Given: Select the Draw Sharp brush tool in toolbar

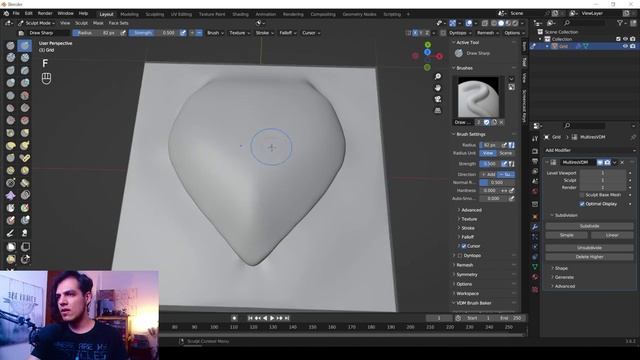Looking at the screenshot, I should pos(24,45).
